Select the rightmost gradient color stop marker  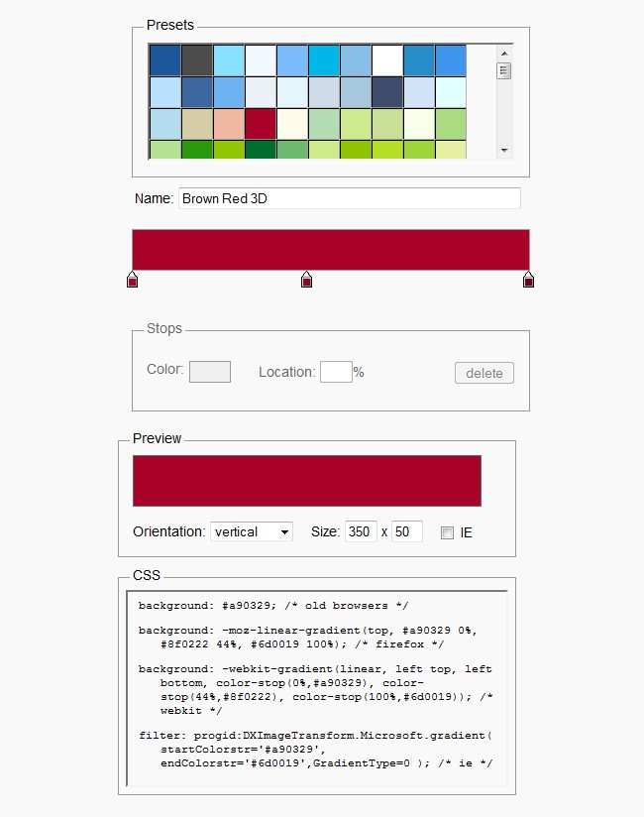(x=528, y=280)
